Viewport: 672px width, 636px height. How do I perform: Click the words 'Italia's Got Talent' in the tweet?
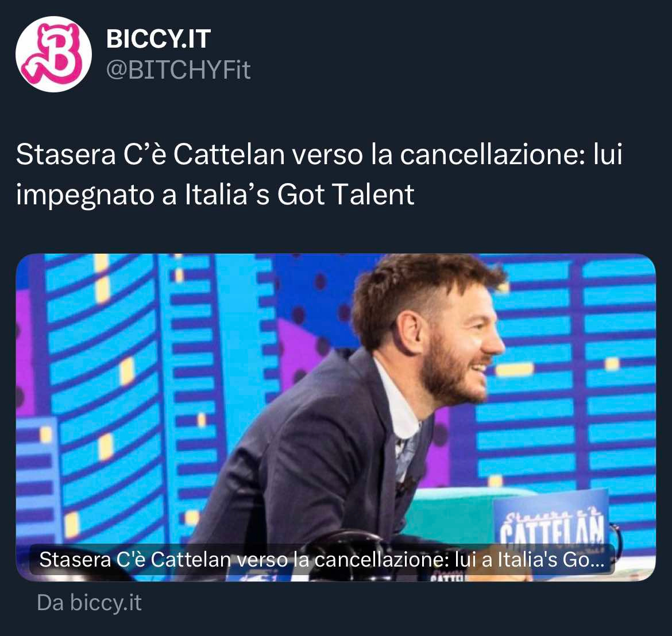299,194
